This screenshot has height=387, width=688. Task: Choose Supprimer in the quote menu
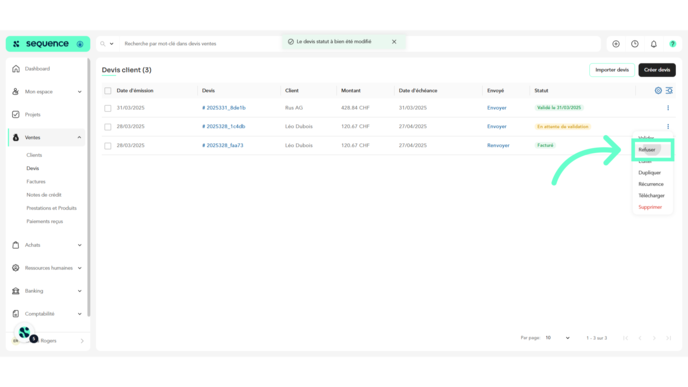(x=650, y=207)
